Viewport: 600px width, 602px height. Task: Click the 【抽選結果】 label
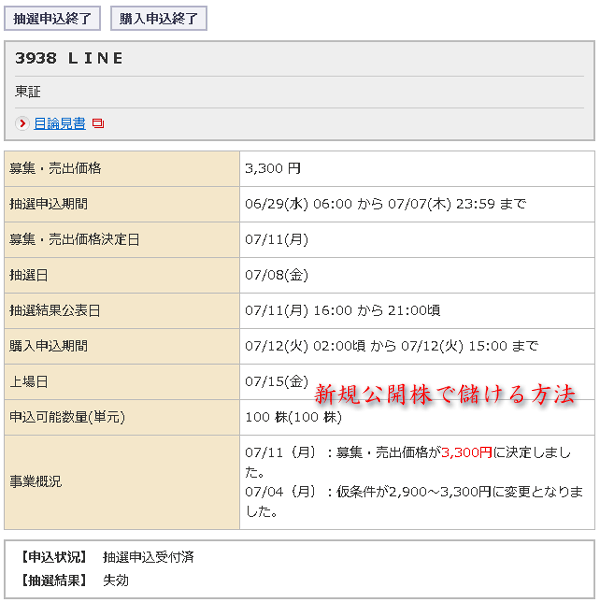[55, 580]
